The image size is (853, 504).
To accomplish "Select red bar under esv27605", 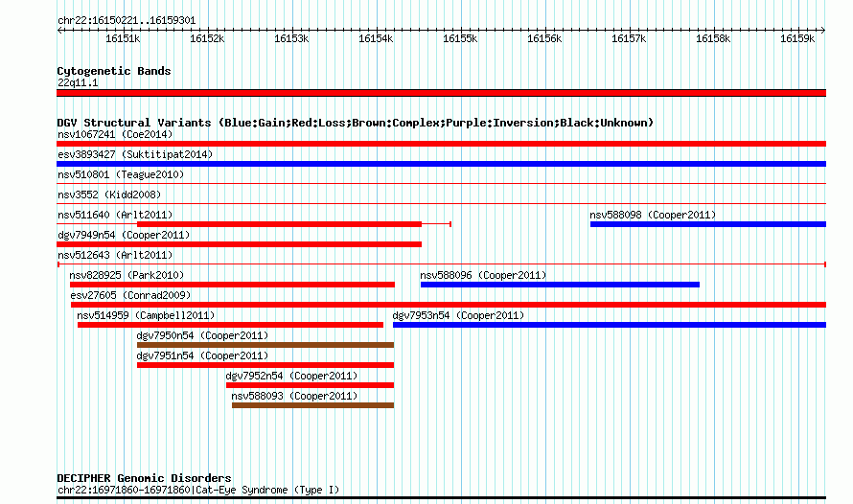I will (x=449, y=305).
